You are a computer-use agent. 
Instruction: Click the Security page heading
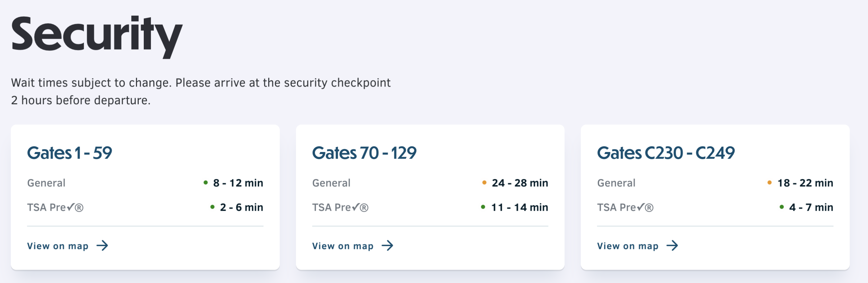(97, 36)
